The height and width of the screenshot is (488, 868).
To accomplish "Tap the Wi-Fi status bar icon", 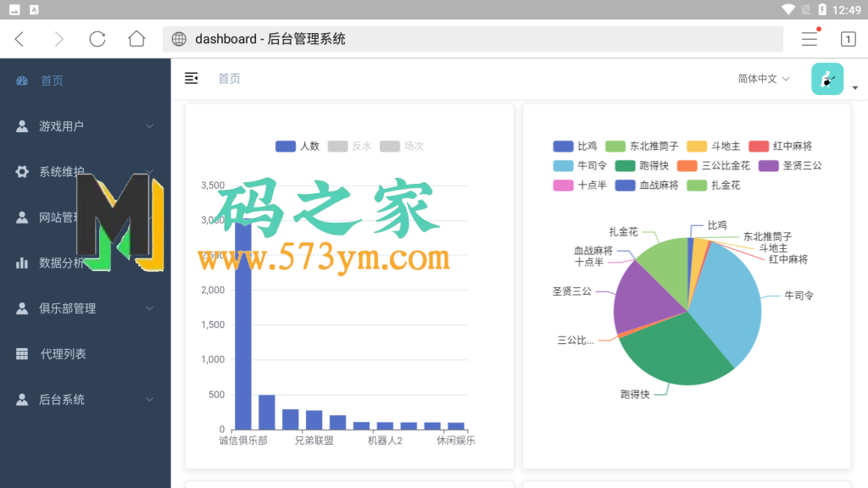I will click(x=788, y=9).
